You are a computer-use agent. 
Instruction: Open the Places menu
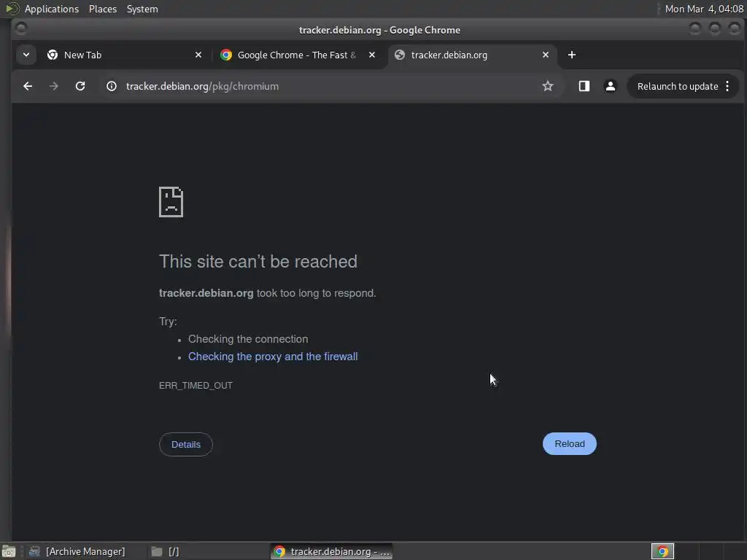tap(103, 9)
